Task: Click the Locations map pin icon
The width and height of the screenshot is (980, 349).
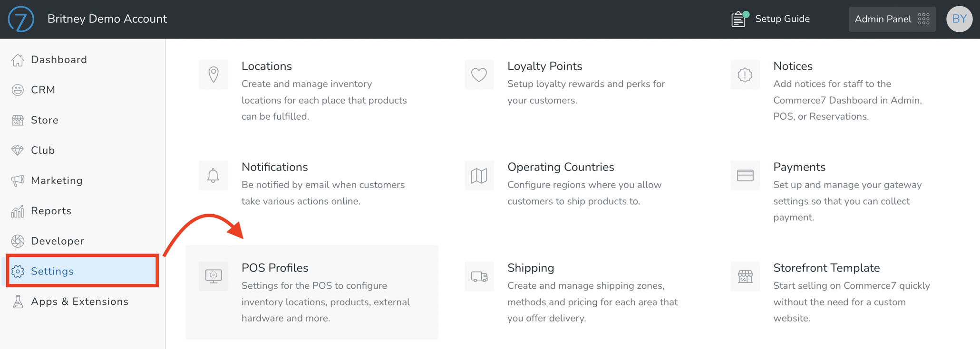Action: (213, 75)
